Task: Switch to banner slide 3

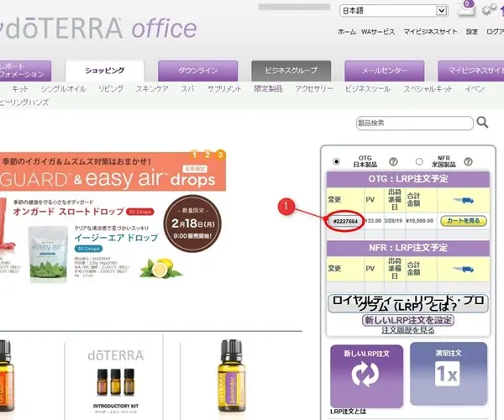Action: tap(220, 155)
